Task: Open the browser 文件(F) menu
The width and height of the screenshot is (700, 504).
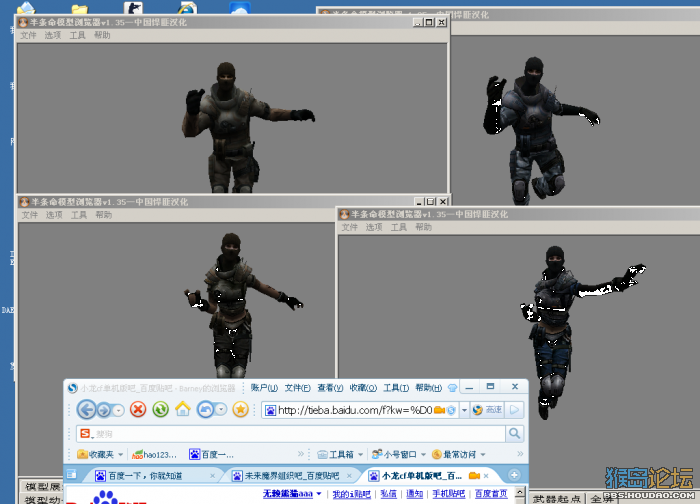Action: (x=298, y=387)
